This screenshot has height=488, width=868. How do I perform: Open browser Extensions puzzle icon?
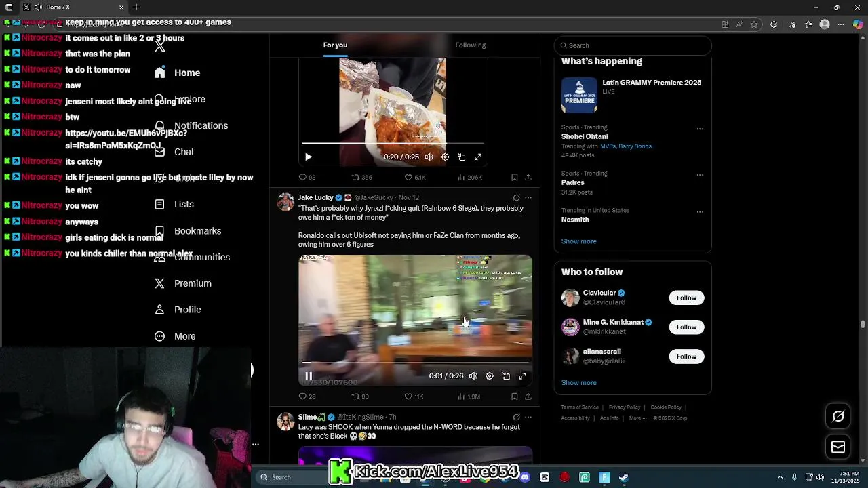tap(774, 24)
